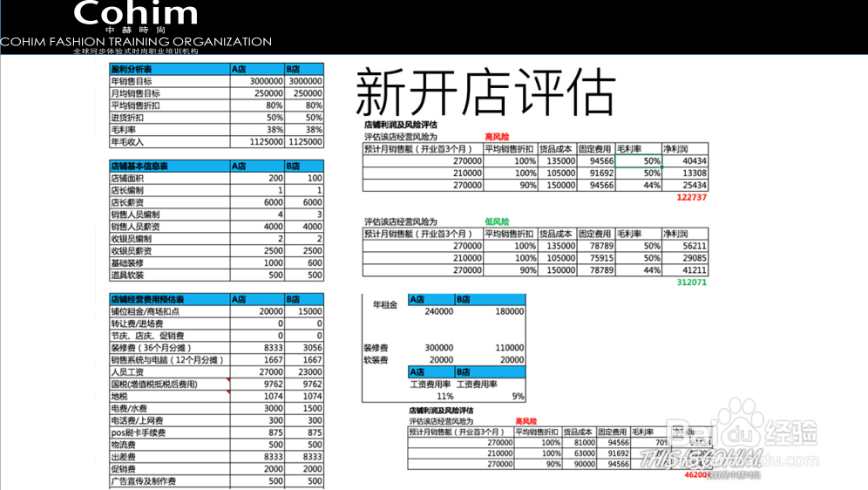Select the 铺位租金 B店 value 15000
The width and height of the screenshot is (868, 490).
coord(310,312)
